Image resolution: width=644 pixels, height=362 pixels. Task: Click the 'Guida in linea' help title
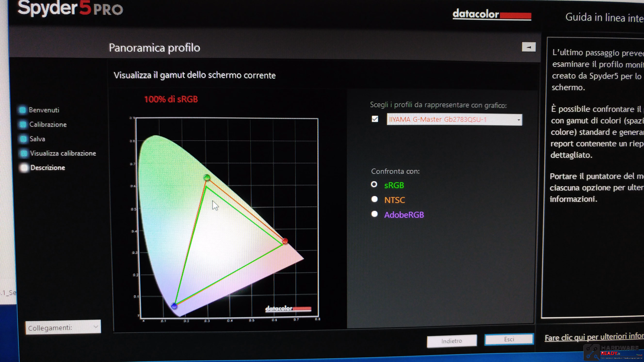604,18
